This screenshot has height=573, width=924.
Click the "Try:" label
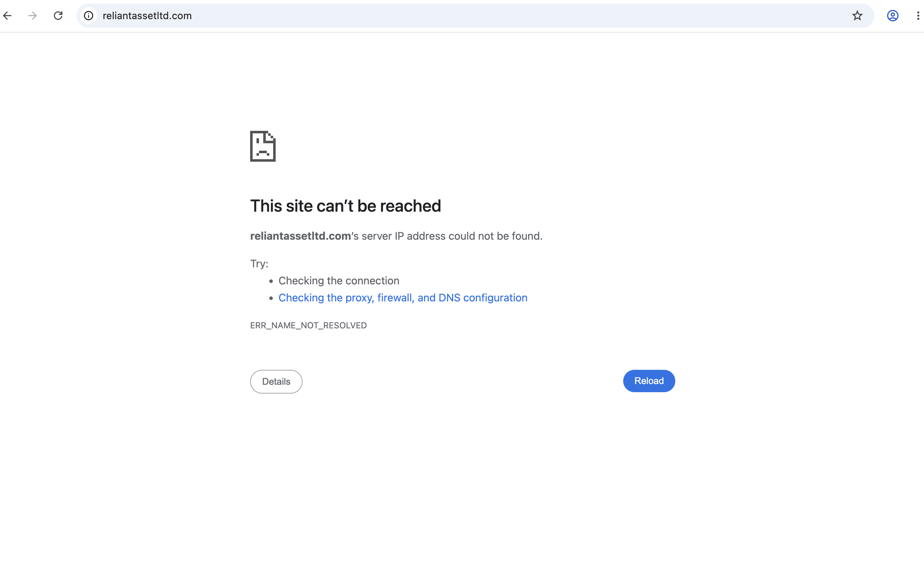pos(259,264)
